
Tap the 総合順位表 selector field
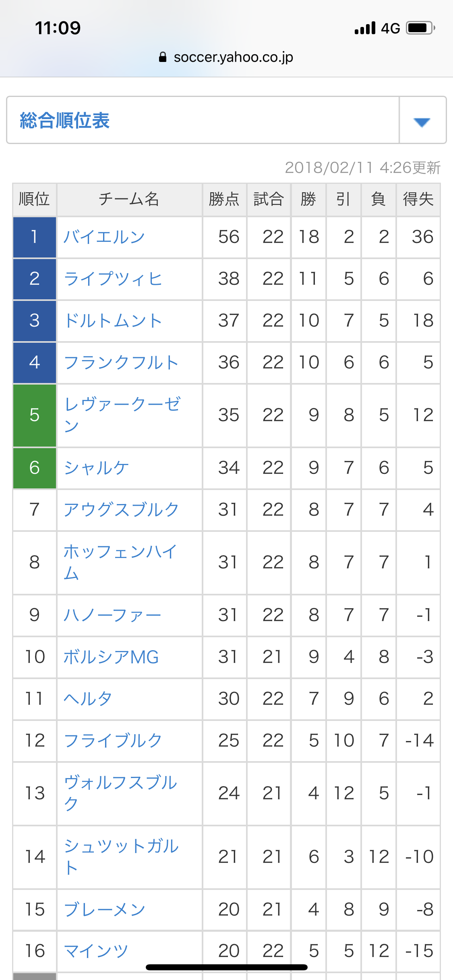coord(226,120)
